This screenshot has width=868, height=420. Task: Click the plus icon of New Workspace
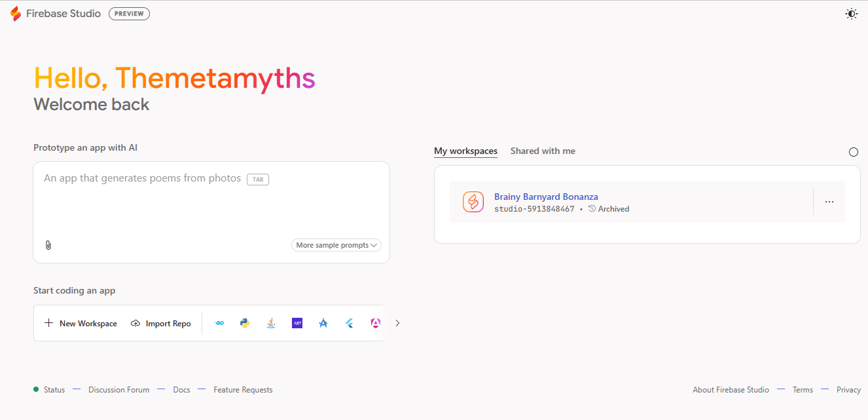(x=48, y=323)
